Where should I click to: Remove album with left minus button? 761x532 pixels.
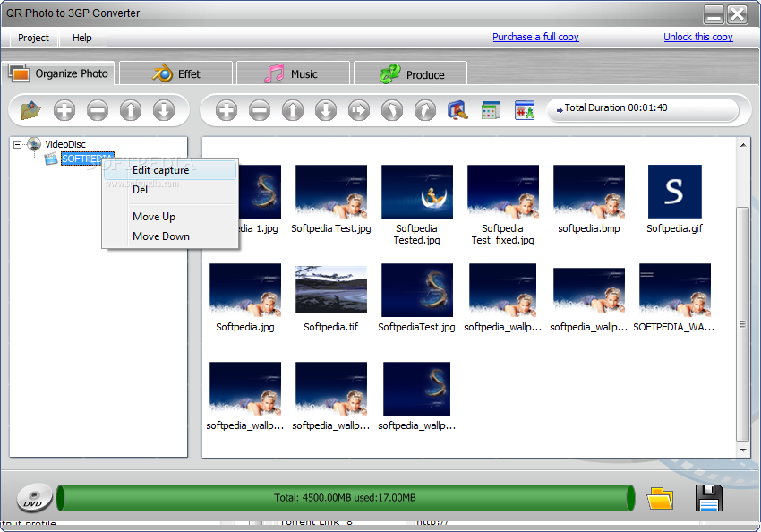[98, 110]
